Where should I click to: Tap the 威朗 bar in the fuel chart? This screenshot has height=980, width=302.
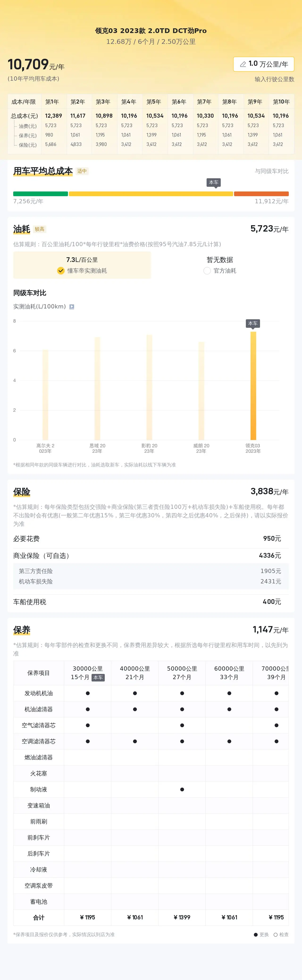pyautogui.click(x=201, y=391)
